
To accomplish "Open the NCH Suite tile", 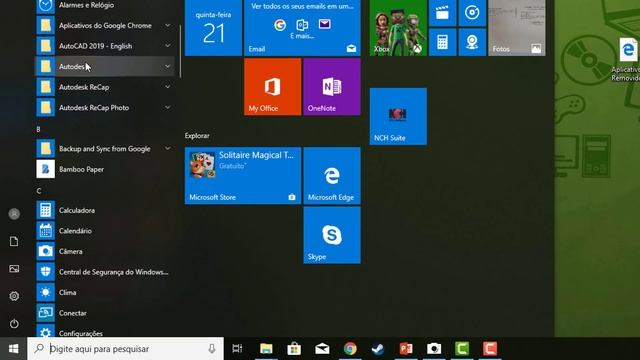I will tap(398, 116).
